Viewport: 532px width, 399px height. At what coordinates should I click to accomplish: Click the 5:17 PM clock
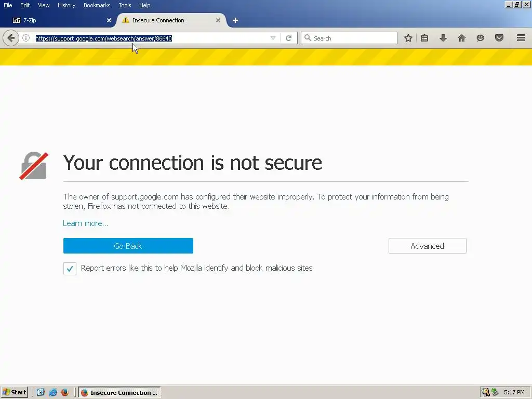point(514,393)
